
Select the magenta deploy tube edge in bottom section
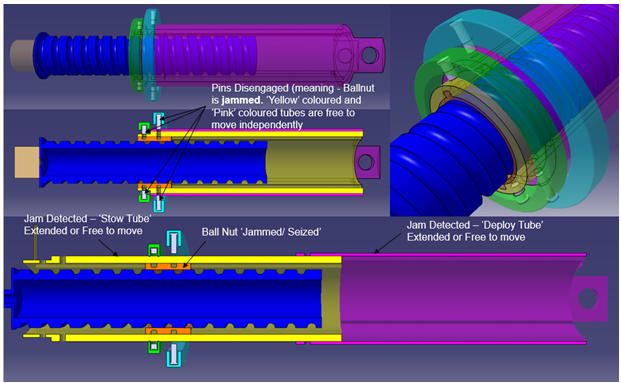(x=448, y=254)
